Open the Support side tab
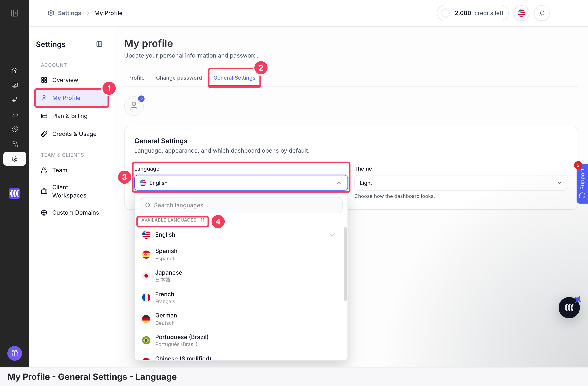The width and height of the screenshot is (588, 386). pos(582,183)
